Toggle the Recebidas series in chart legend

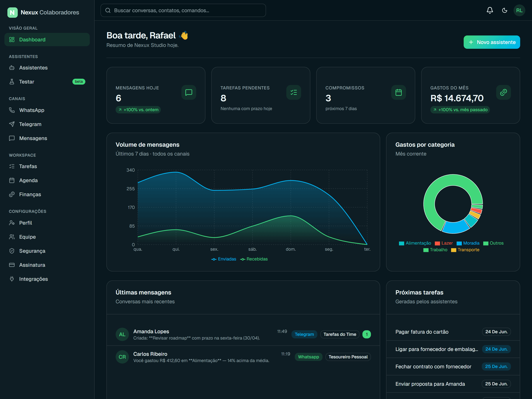click(254, 259)
